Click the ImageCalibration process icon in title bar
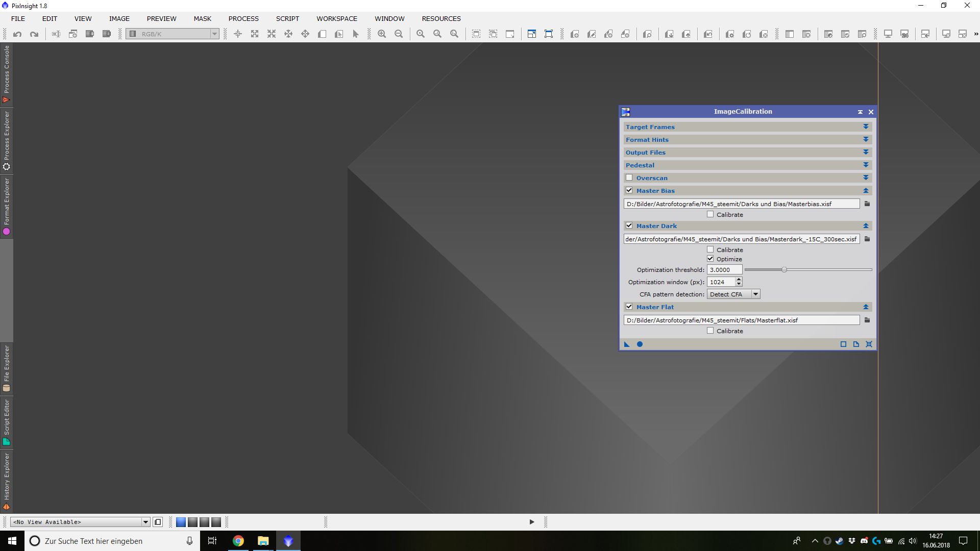 click(626, 112)
